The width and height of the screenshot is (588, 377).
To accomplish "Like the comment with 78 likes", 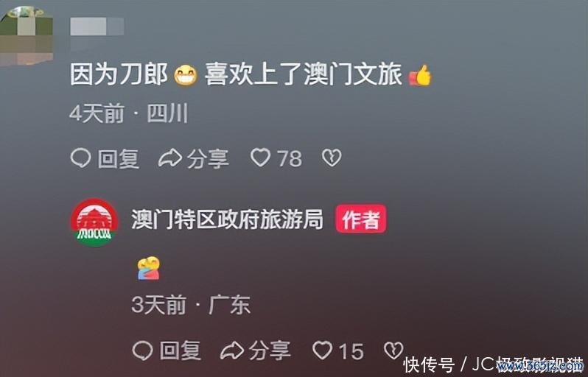I will coord(276,158).
